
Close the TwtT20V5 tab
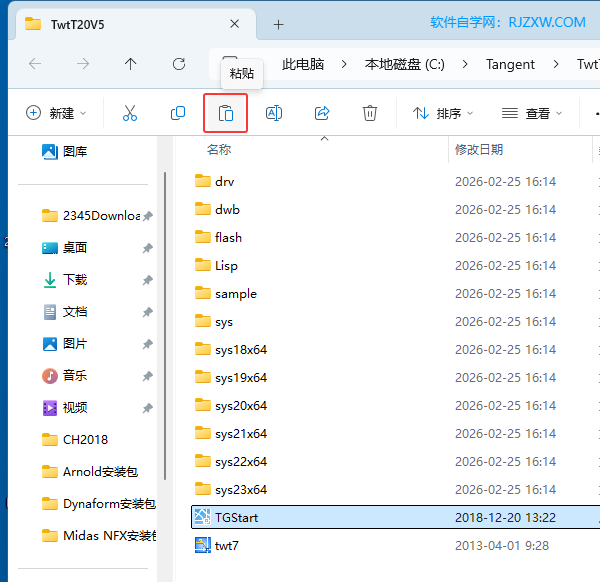(235, 24)
